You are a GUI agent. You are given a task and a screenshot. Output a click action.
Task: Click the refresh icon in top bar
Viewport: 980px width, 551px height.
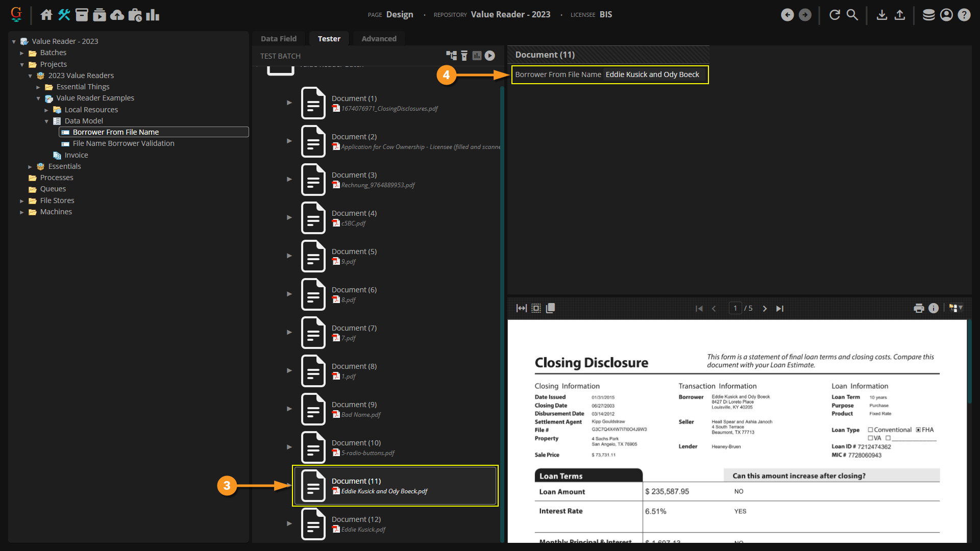(x=835, y=15)
